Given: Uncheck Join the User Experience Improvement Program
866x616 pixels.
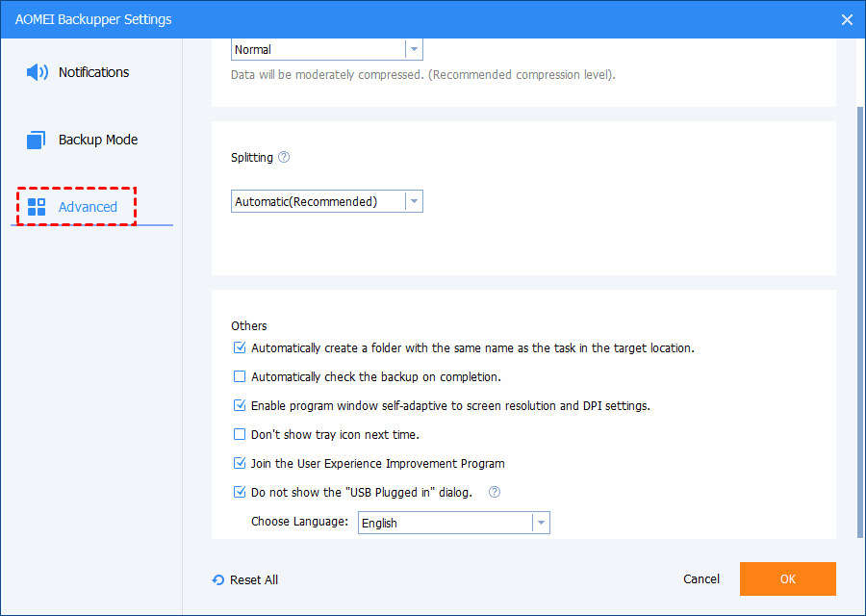Looking at the screenshot, I should pyautogui.click(x=240, y=463).
